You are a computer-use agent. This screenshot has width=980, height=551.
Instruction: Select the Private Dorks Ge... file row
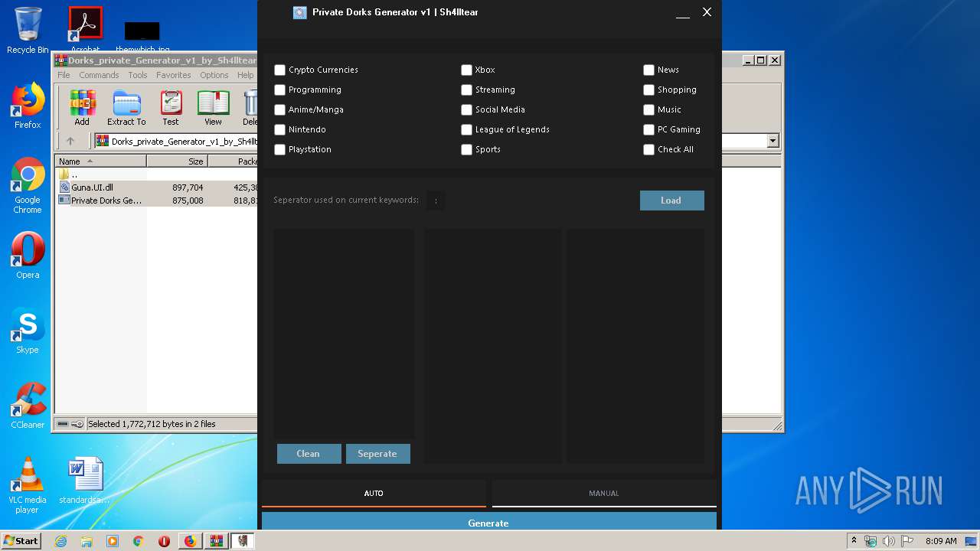(157, 201)
